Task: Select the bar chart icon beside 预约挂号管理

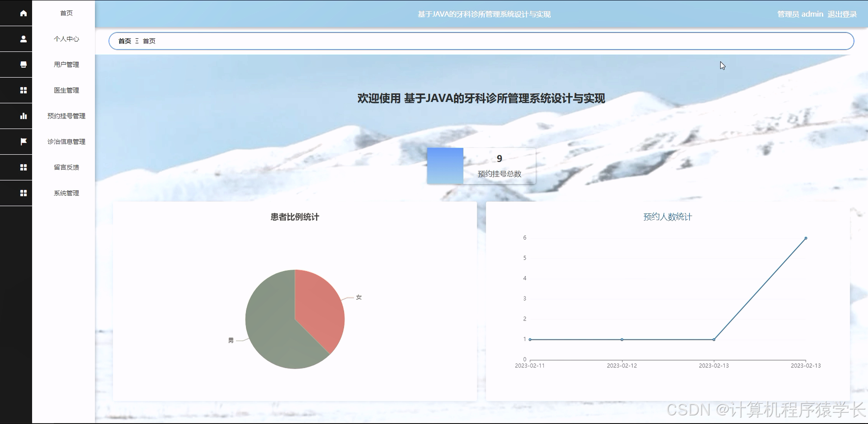Action: click(x=23, y=116)
